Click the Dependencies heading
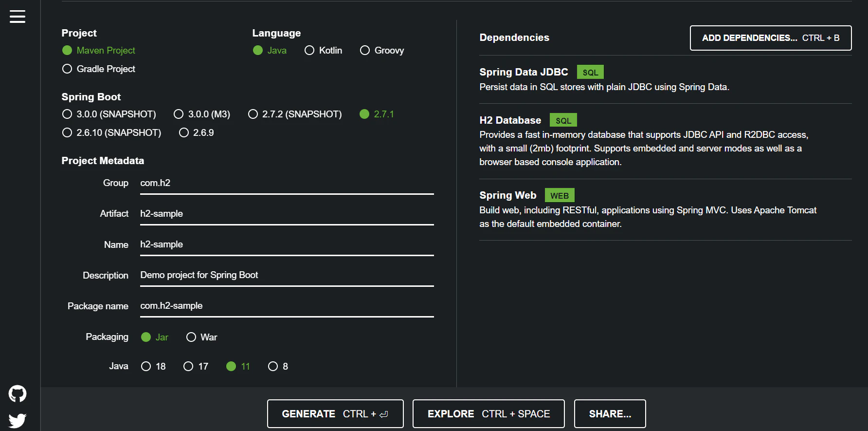The image size is (868, 431). pos(514,37)
